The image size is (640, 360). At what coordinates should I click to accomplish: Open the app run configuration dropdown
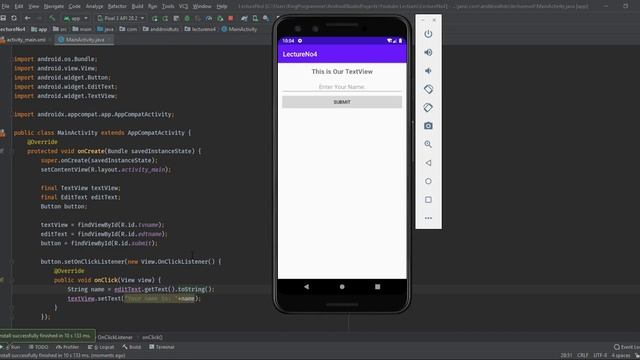pyautogui.click(x=76, y=18)
